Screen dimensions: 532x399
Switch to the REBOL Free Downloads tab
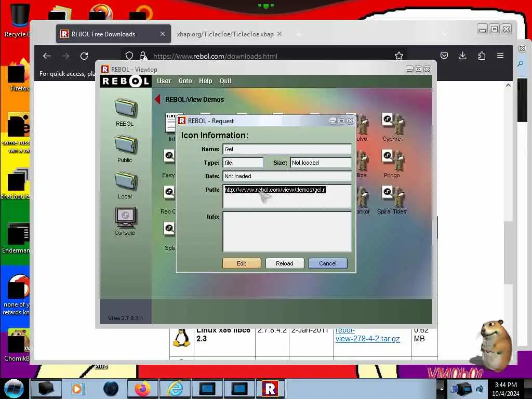(x=114, y=34)
